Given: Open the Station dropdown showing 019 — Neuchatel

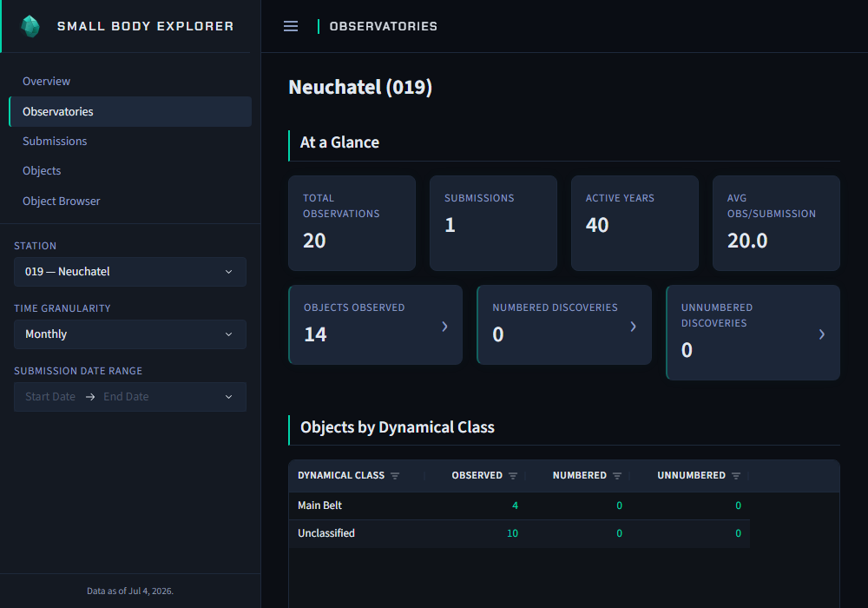Looking at the screenshot, I should coord(130,272).
